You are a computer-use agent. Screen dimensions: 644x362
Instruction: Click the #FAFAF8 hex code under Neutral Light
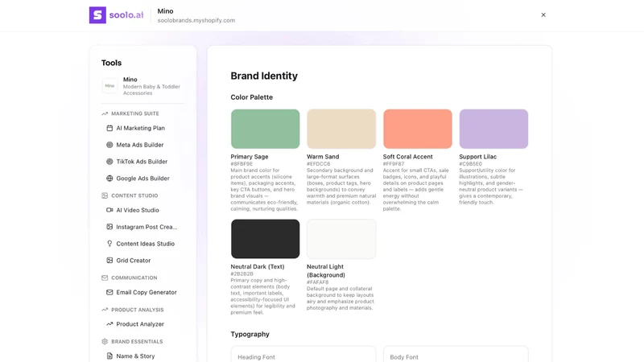pyautogui.click(x=317, y=282)
